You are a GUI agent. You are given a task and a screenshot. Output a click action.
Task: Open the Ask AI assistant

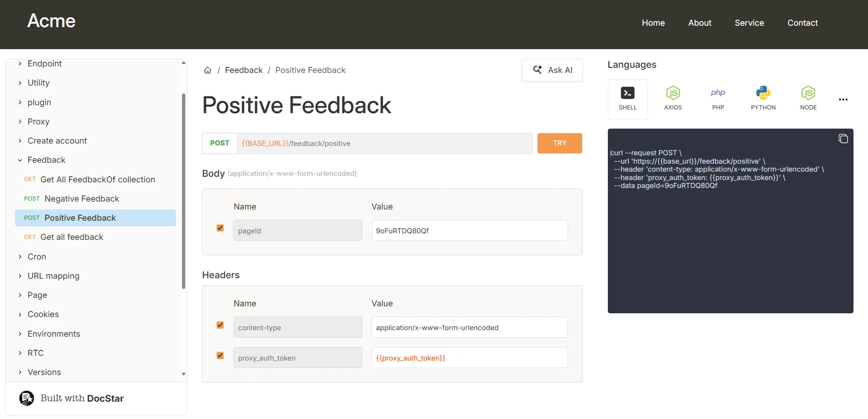point(552,70)
